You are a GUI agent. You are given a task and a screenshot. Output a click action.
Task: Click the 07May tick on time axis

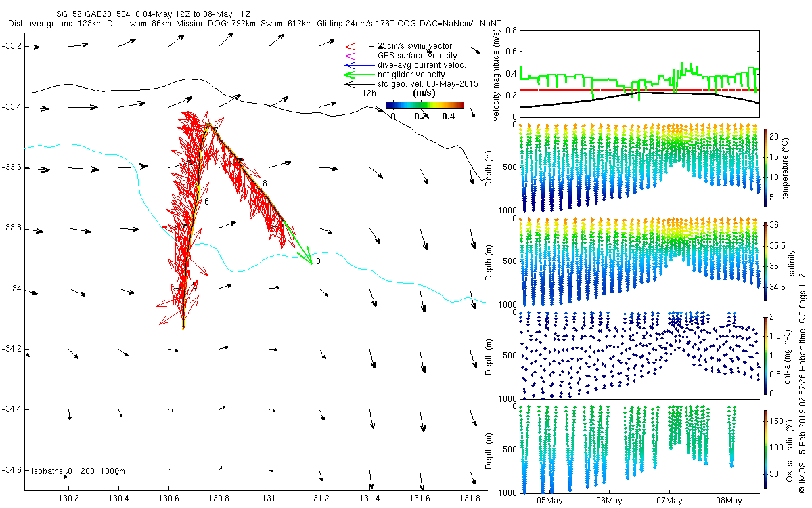(x=669, y=501)
